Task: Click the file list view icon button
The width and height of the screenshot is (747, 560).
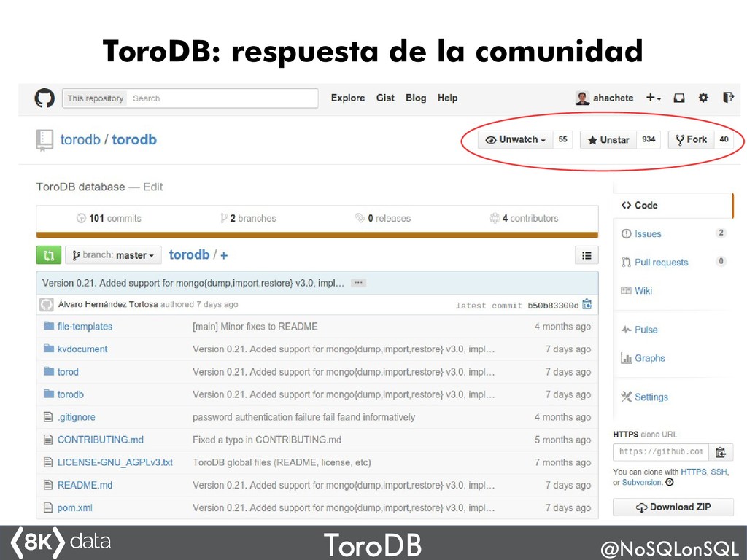Action: [587, 255]
